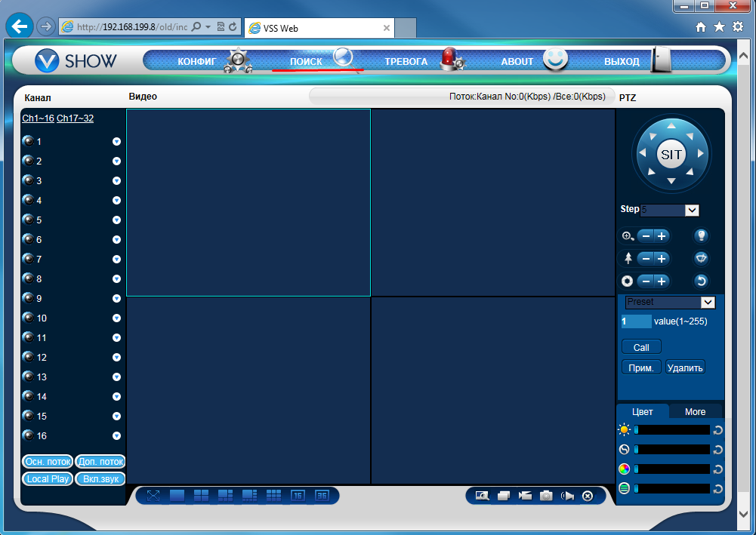Click the PTZ light bulb icon
Viewport: 756px width, 535px height.
[x=701, y=236]
